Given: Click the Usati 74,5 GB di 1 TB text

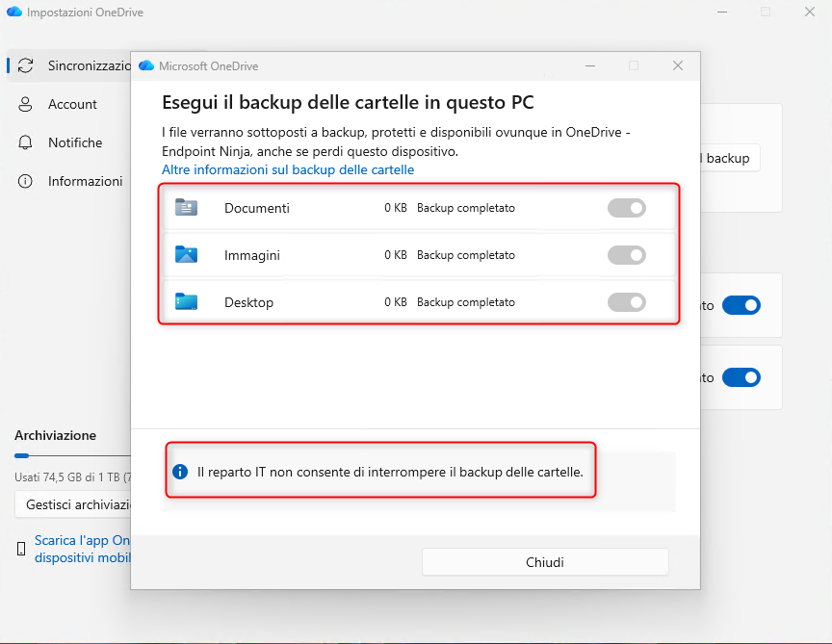Looking at the screenshot, I should (72, 477).
